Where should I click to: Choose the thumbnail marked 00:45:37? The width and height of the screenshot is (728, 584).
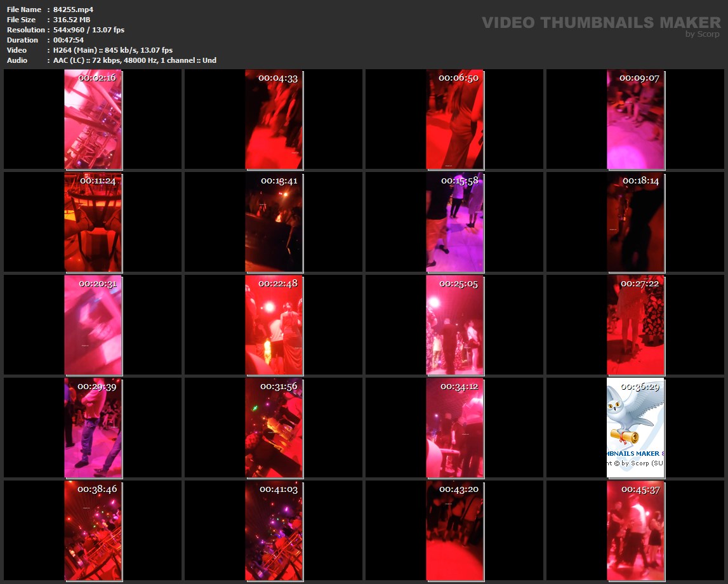[635, 531]
